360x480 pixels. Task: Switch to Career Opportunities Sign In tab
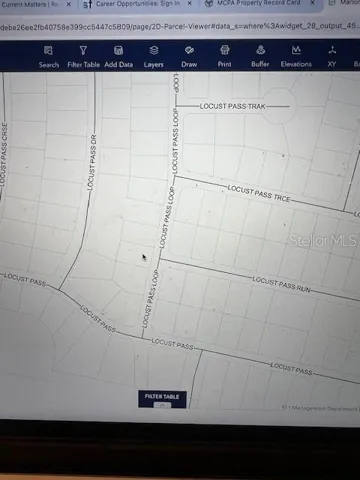[x=137, y=4]
